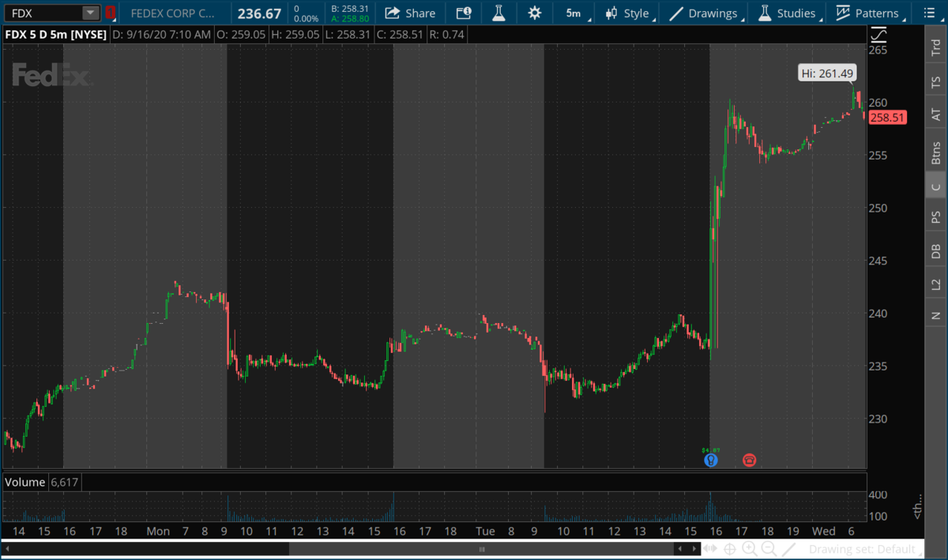The image size is (948, 560).
Task: Toggle the price scale curve icon
Action: pos(878,35)
